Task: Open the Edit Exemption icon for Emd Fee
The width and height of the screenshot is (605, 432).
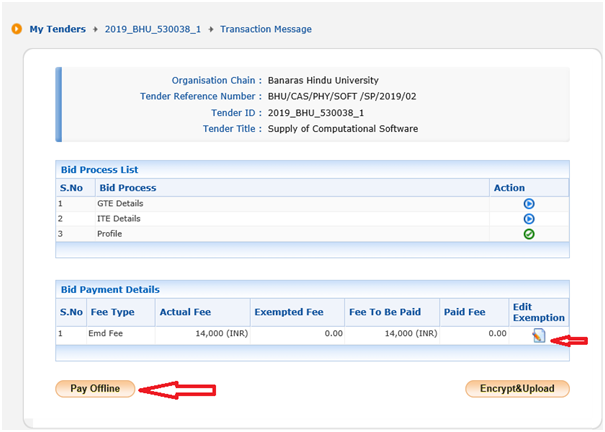Action: (539, 336)
